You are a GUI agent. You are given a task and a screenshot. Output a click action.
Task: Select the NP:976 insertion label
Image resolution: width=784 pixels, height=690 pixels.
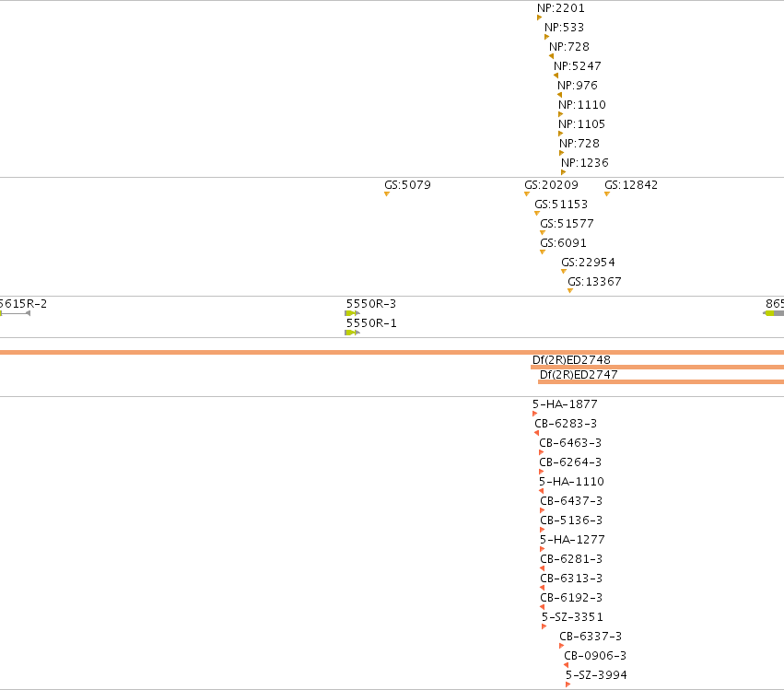(578, 86)
